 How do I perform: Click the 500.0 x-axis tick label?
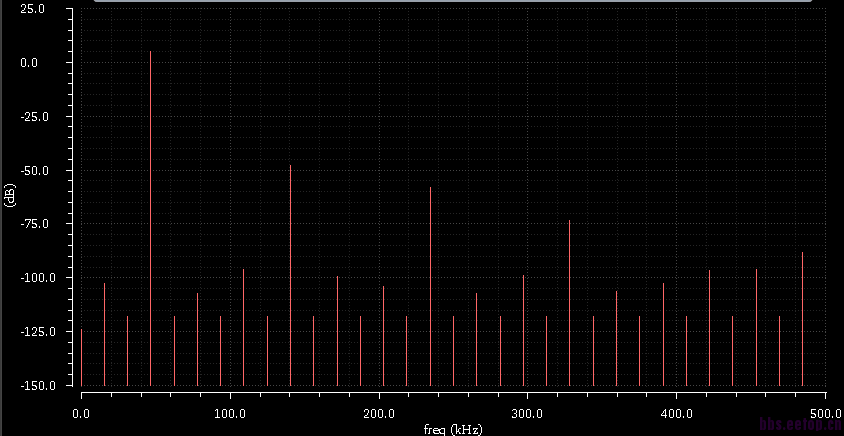click(825, 414)
